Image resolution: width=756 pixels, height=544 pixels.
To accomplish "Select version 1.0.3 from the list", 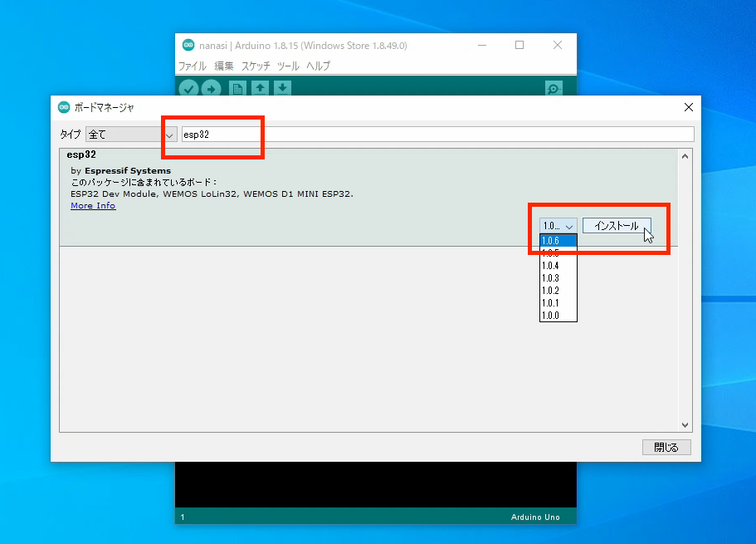I will pos(558,278).
